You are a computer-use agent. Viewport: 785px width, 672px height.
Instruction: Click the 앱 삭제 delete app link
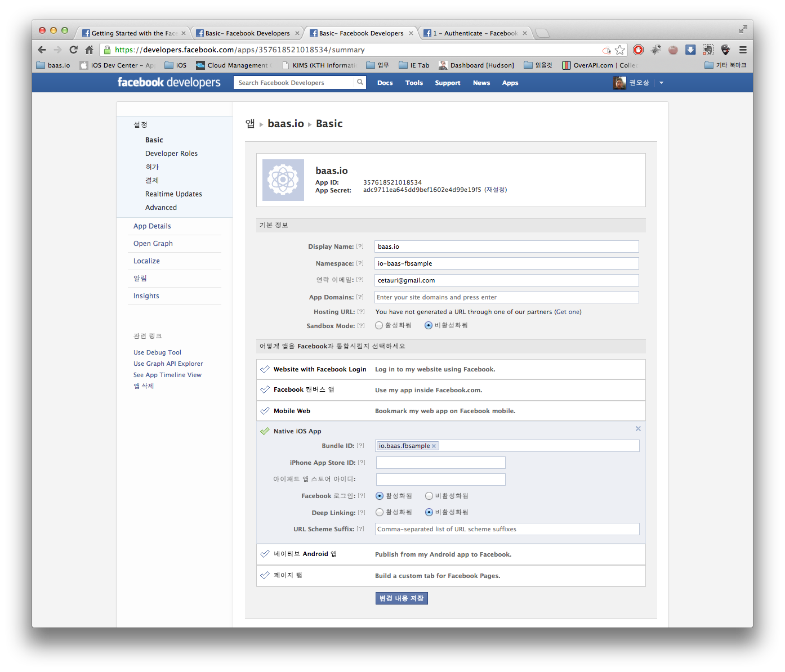(144, 386)
